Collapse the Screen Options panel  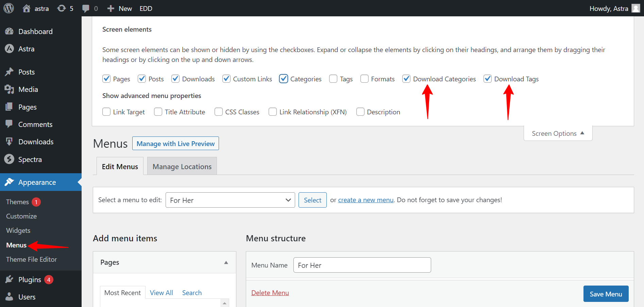pyautogui.click(x=558, y=133)
